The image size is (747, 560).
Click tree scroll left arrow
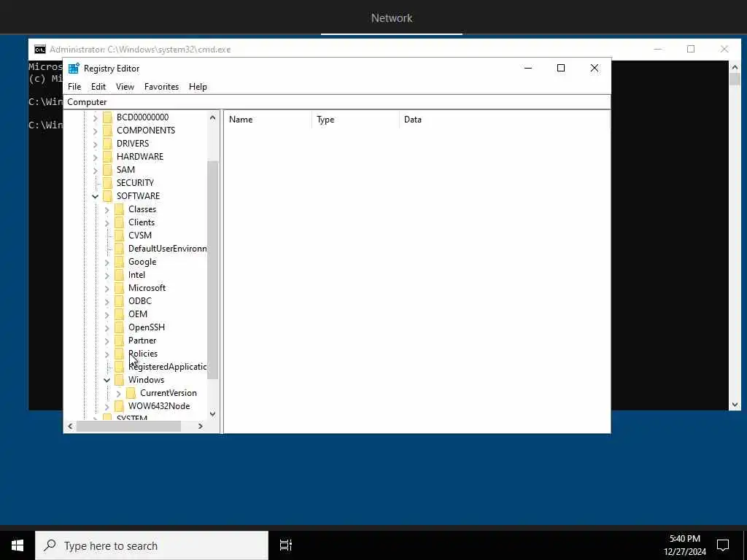coord(71,426)
